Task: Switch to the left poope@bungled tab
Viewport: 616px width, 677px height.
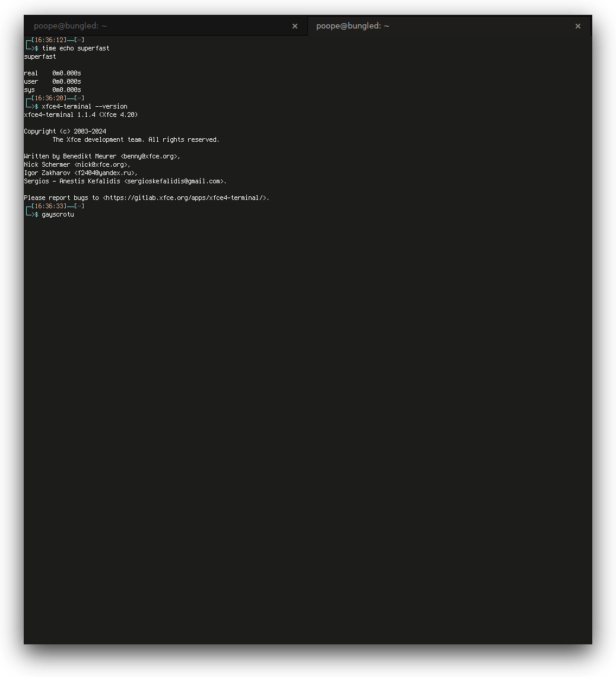Action: click(166, 26)
